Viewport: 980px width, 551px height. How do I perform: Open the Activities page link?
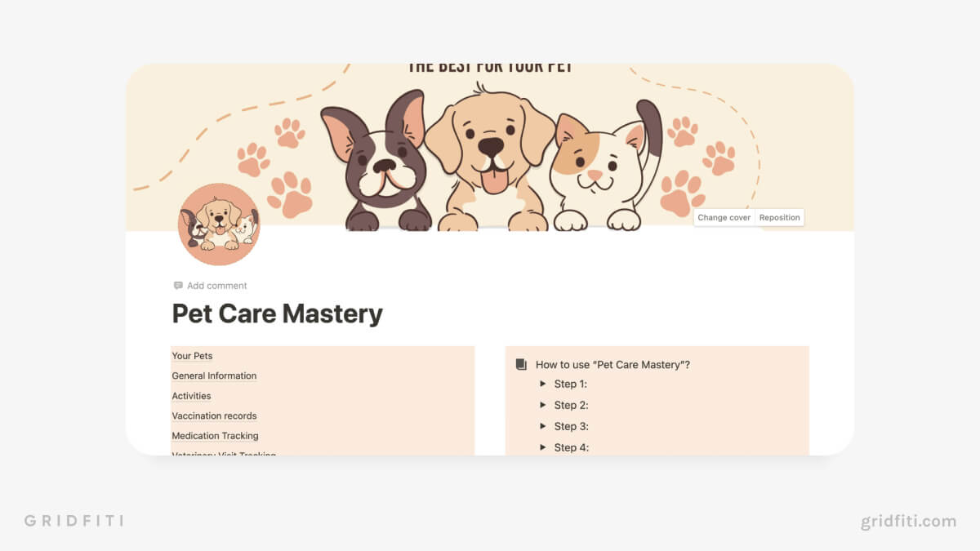(191, 396)
